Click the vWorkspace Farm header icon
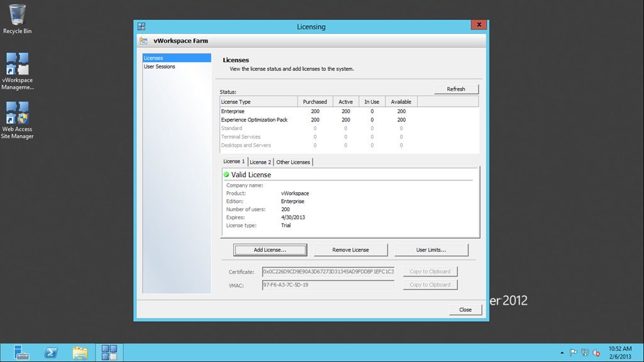 pyautogui.click(x=143, y=41)
